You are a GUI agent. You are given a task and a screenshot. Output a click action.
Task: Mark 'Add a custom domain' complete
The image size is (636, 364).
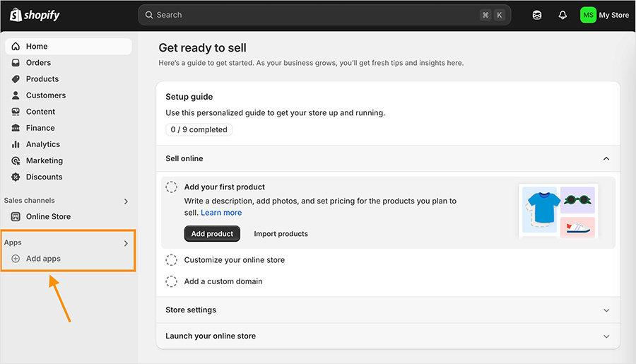click(x=171, y=281)
